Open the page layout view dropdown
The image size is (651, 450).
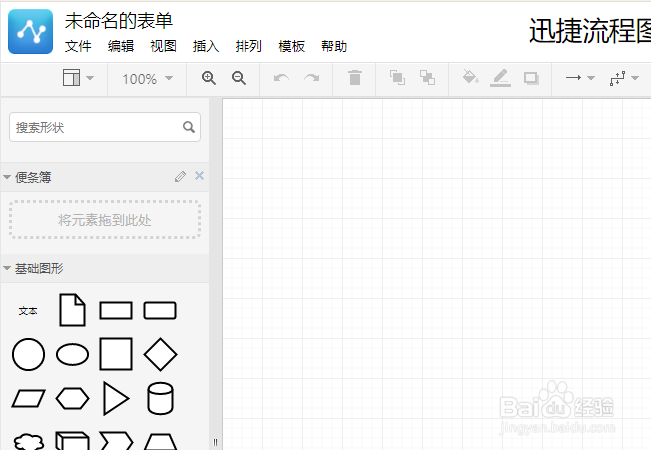[78, 78]
